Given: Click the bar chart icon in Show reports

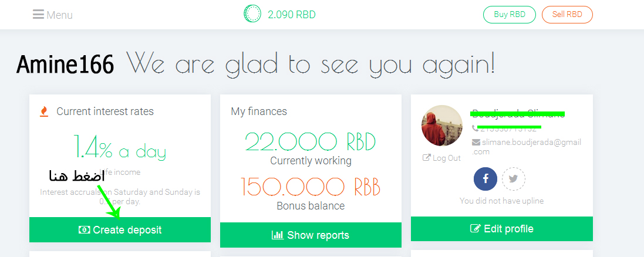Looking at the screenshot, I should [278, 235].
